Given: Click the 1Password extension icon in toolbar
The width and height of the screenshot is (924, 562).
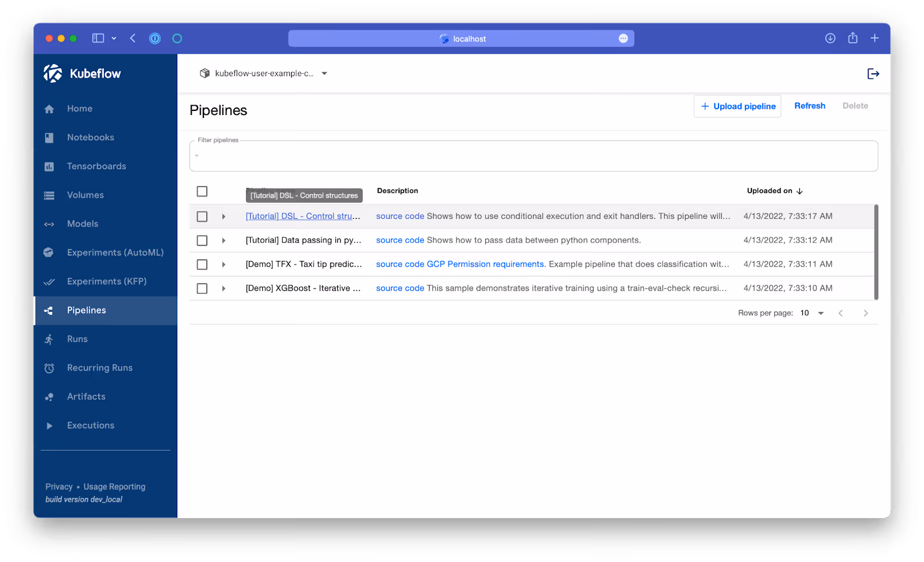Looking at the screenshot, I should (155, 38).
